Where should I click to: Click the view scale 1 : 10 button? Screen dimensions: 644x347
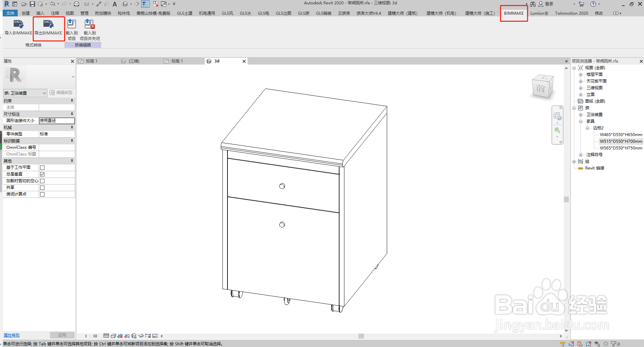click(x=91, y=336)
